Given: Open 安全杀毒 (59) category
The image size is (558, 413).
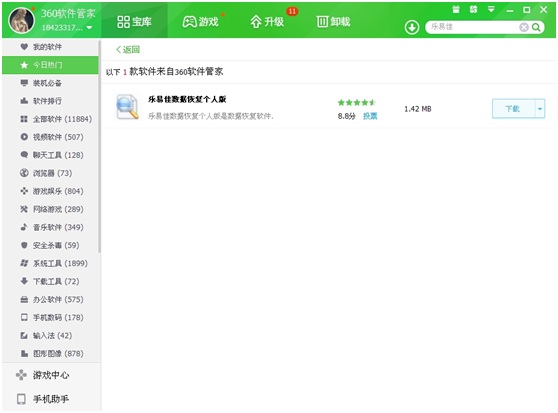Looking at the screenshot, I should pos(50,245).
